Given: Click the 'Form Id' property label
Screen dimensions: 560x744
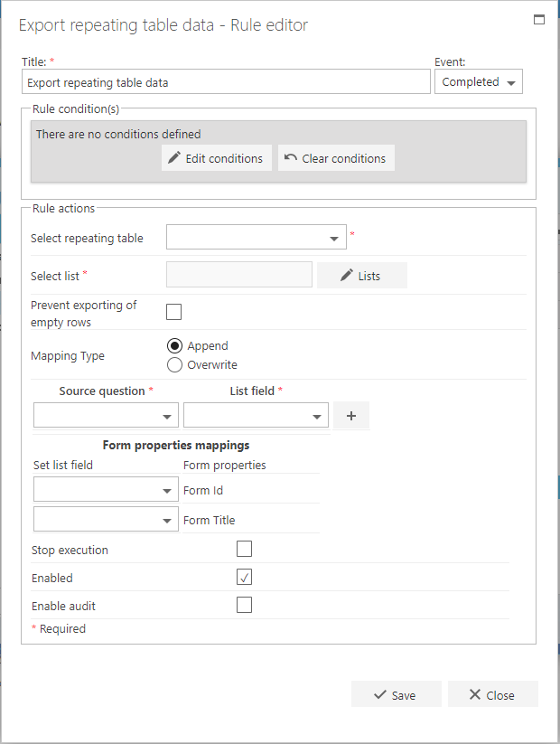Looking at the screenshot, I should click(x=203, y=490).
